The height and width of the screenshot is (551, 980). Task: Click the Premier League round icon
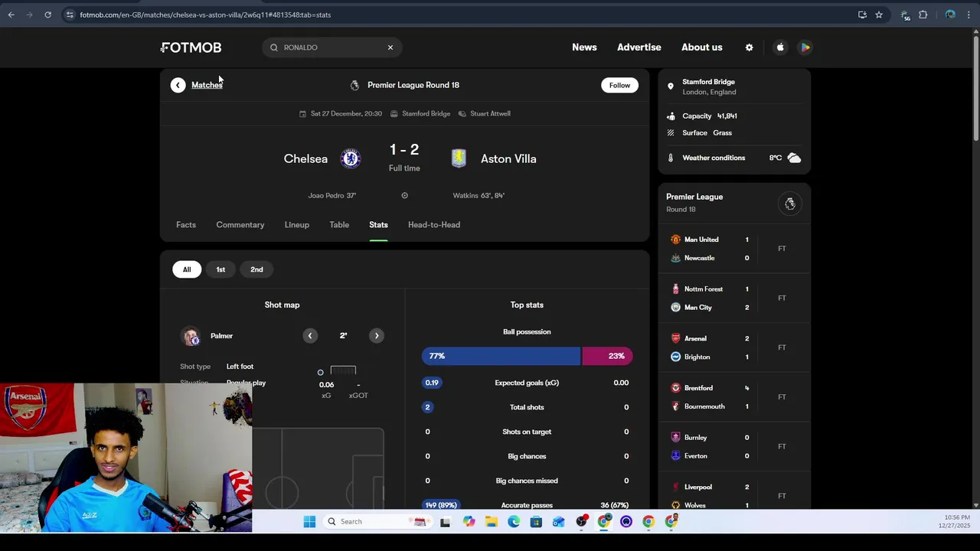tap(354, 85)
